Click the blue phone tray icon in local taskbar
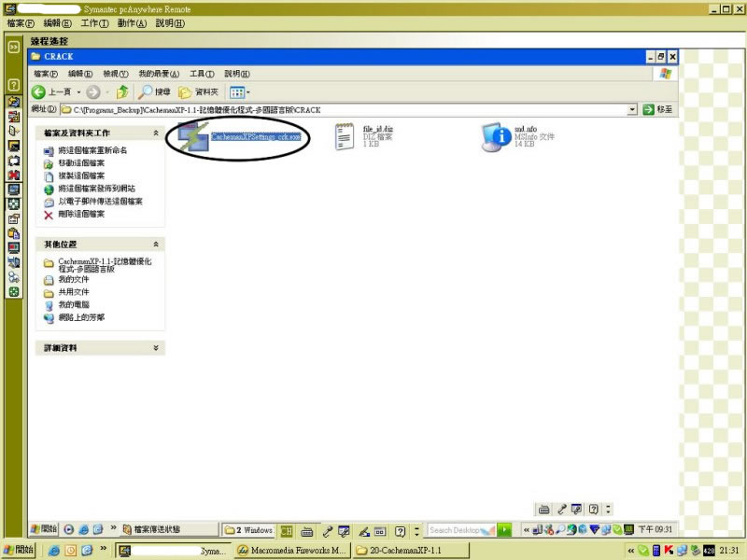 (656, 551)
